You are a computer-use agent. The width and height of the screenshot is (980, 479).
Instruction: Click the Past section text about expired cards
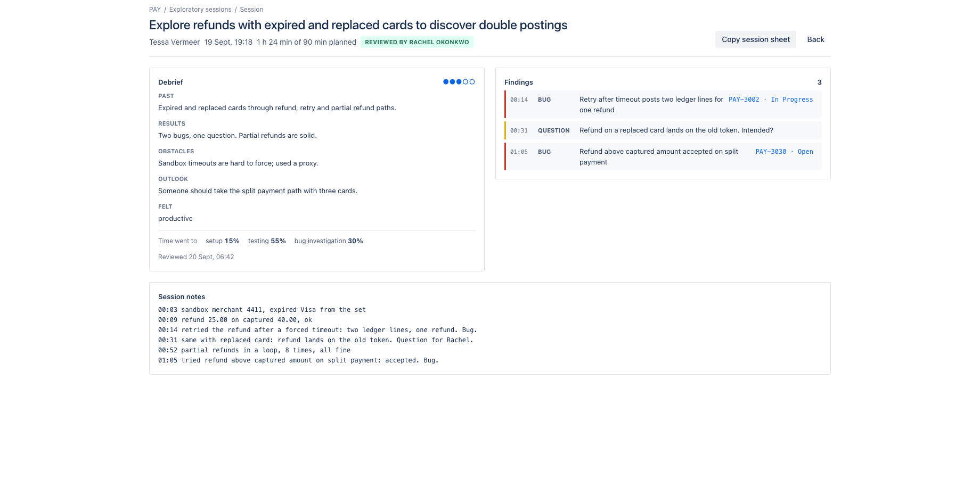pyautogui.click(x=277, y=108)
